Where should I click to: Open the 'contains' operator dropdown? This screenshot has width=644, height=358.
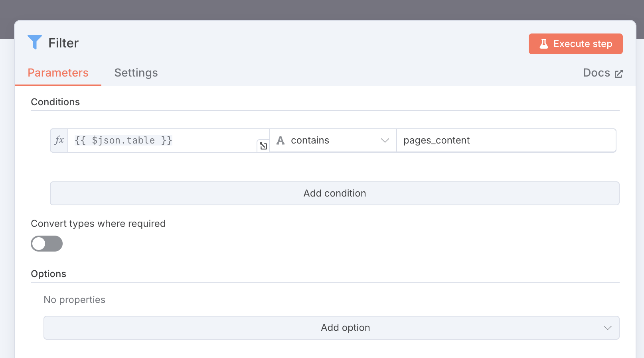coord(333,140)
